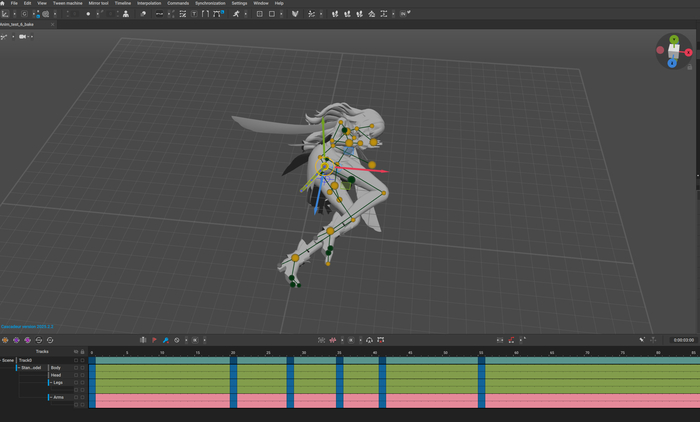Click the running figure icon in top toolbar
Viewport: 700px width, 422px height.
coord(236,14)
